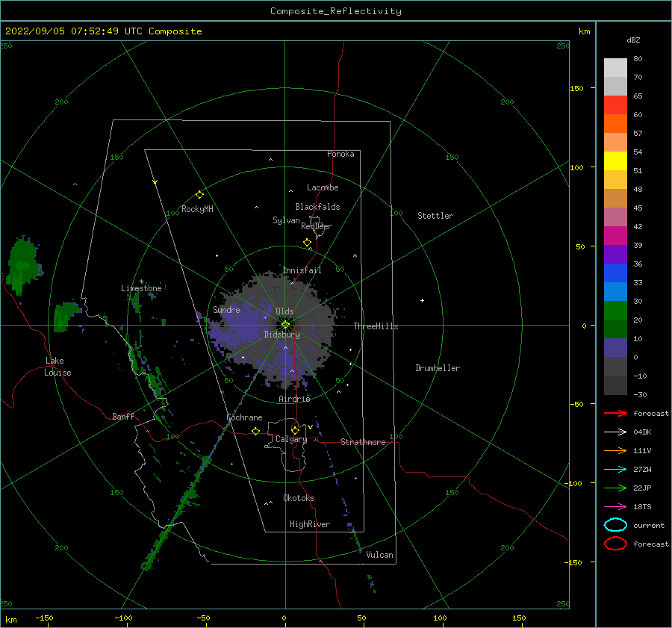Click the asterisk marker above Limestone

pos(141,282)
